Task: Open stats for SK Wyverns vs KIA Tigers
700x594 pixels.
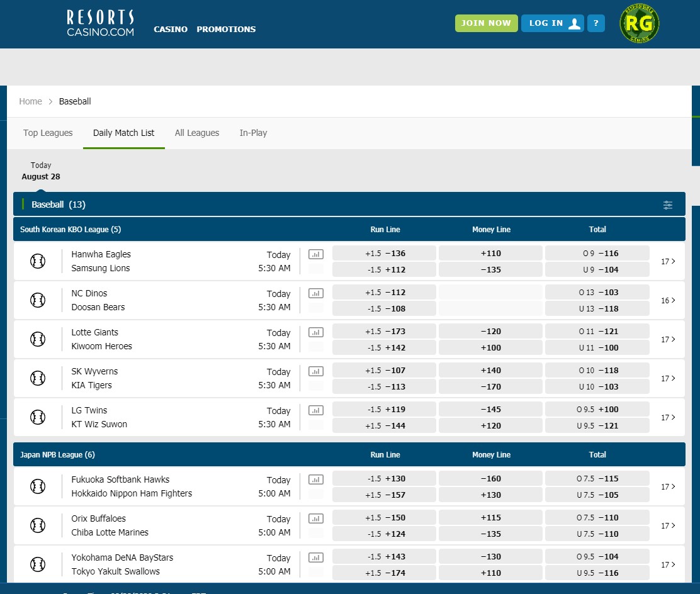Action: [316, 371]
